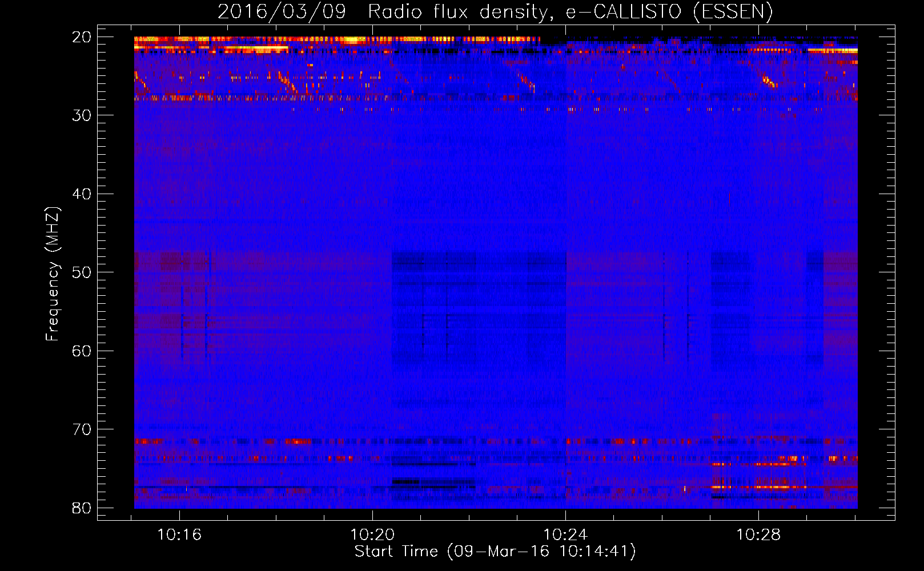This screenshot has width=924, height=571.
Task: Select the 80 frequency tick label
Action: (x=82, y=508)
